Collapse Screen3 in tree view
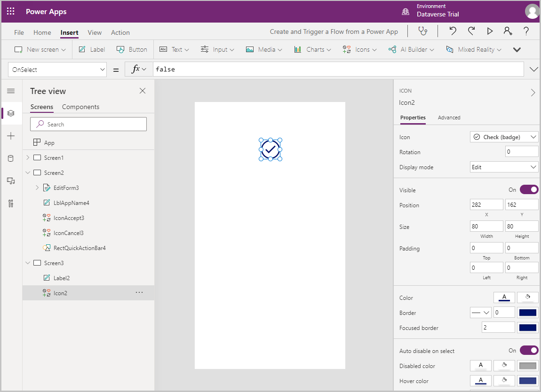 [x=28, y=263]
